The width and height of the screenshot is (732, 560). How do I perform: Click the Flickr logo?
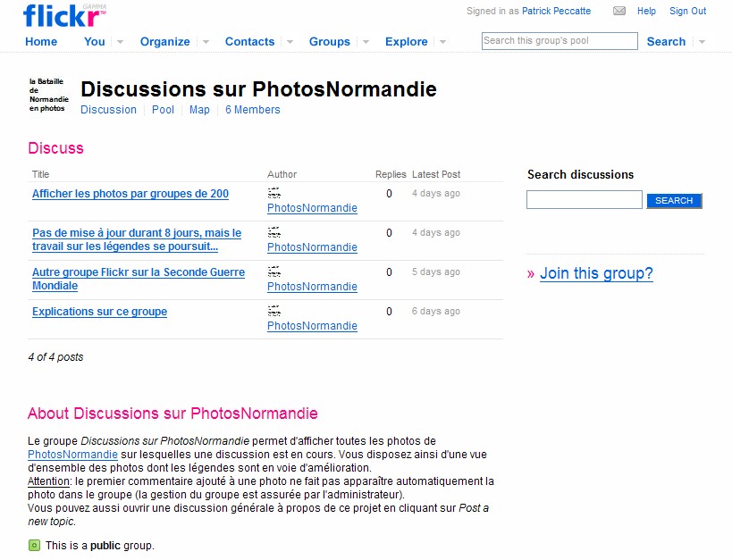(64, 16)
